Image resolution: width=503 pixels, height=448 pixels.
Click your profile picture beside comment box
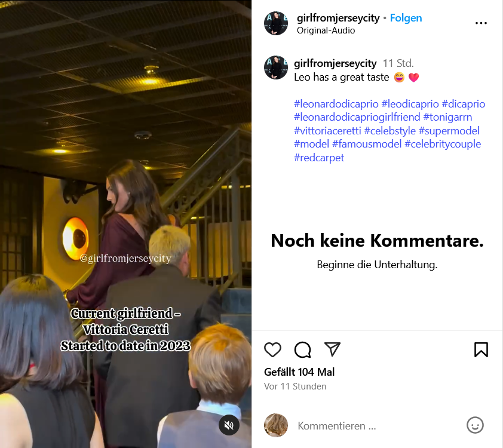(x=276, y=425)
